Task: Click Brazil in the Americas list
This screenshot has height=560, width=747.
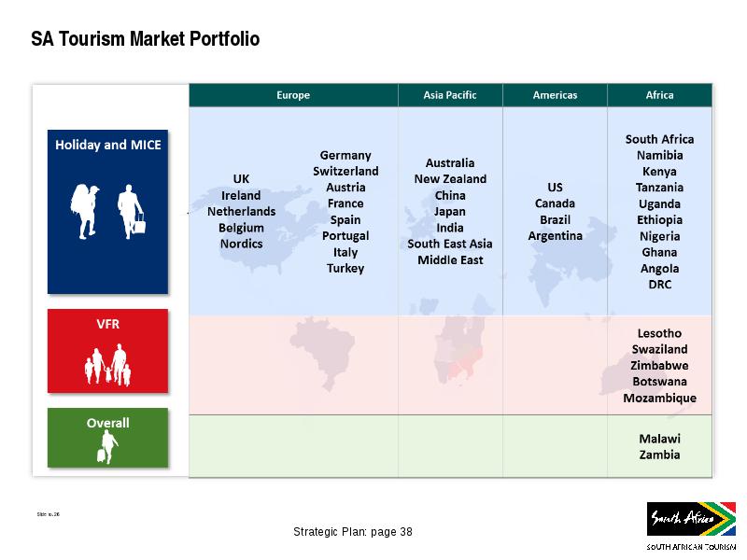Action: (x=555, y=219)
